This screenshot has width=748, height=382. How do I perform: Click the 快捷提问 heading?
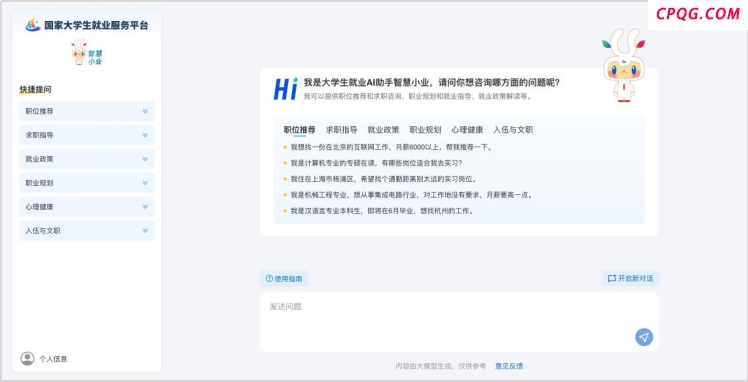[35, 89]
